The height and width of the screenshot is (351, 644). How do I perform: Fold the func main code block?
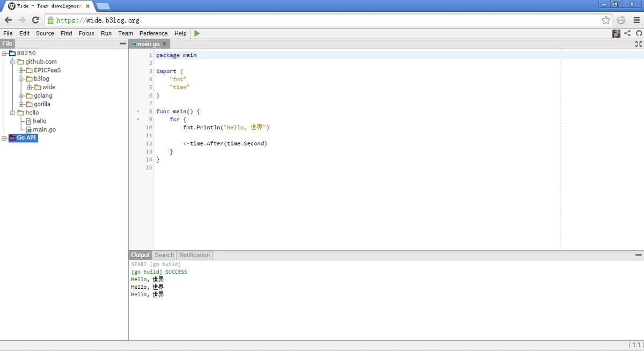138,112
